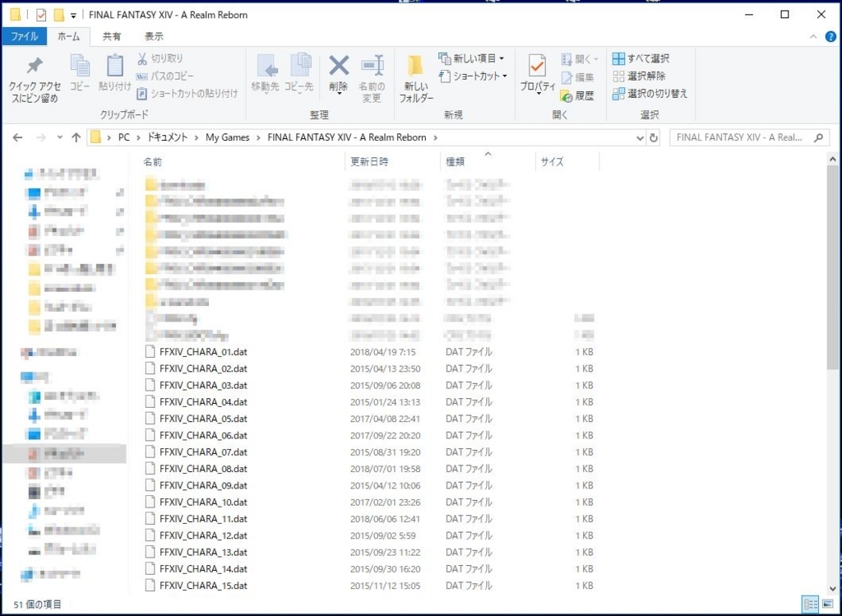Select FFXIV_CHARA_02.dat
Screen dimensions: 842x616
coord(204,369)
